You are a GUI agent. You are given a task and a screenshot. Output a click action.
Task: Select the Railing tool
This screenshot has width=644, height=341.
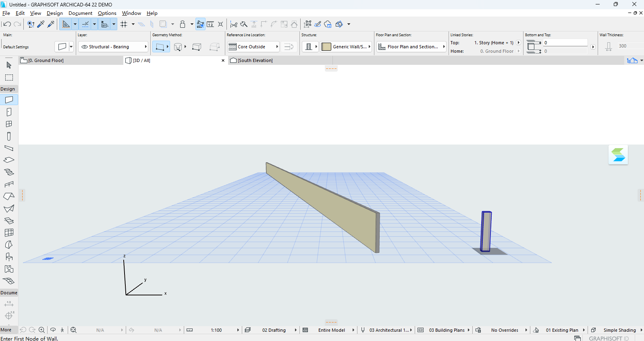(9, 184)
